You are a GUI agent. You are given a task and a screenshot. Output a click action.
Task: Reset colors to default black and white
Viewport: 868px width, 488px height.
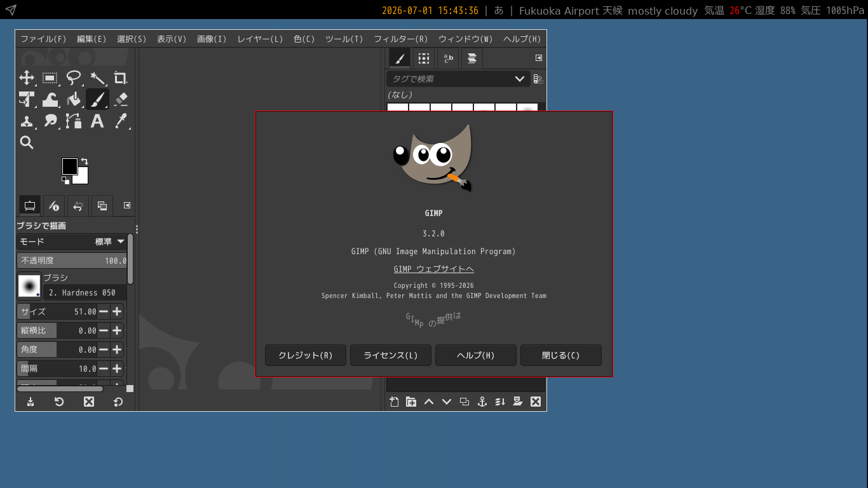click(x=65, y=180)
